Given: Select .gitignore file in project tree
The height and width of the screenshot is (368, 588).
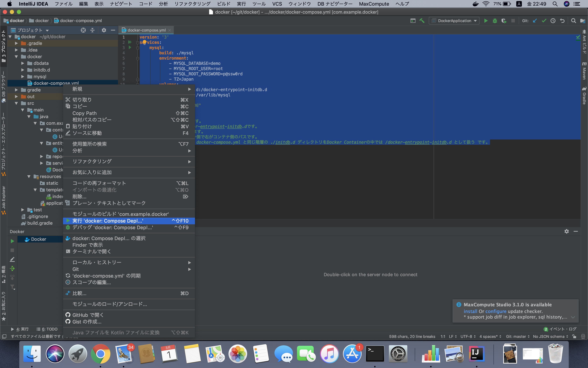Looking at the screenshot, I should [35, 216].
